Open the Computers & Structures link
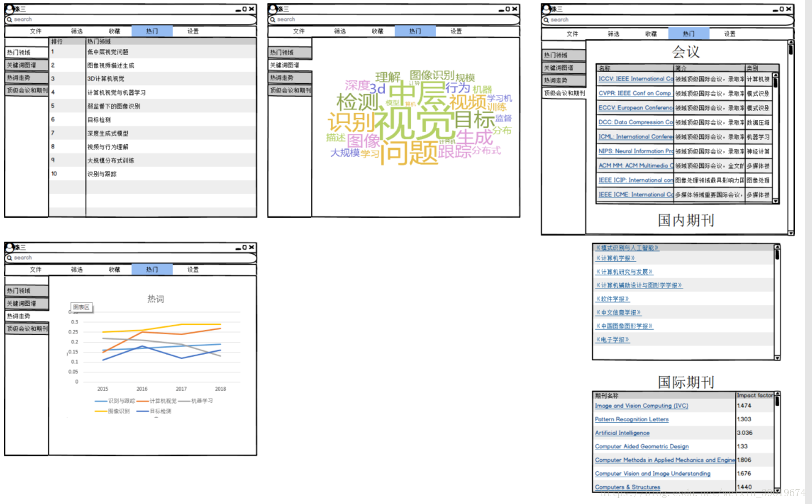The height and width of the screenshot is (504, 812). point(628,487)
